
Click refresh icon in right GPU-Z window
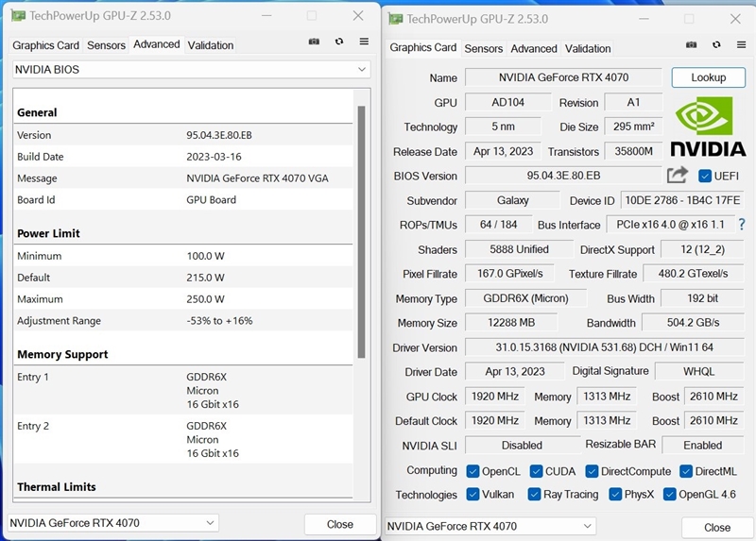(716, 44)
